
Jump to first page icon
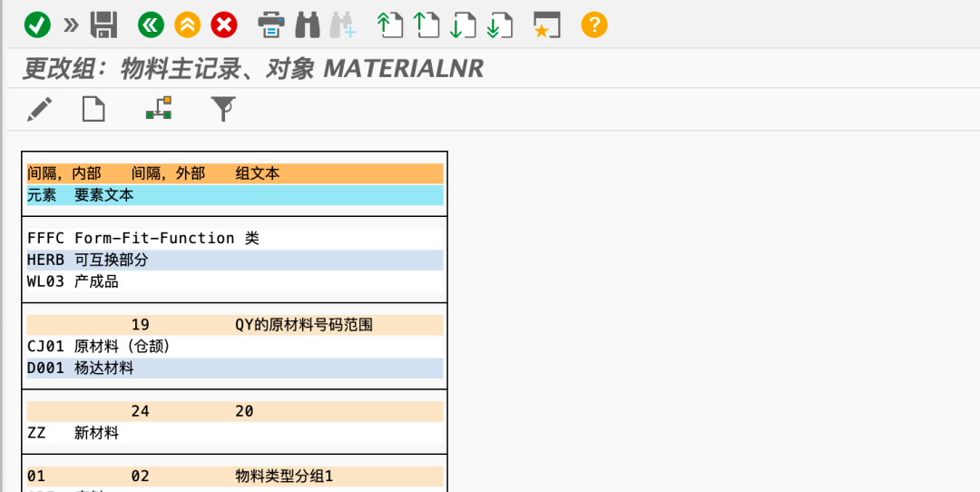[390, 25]
